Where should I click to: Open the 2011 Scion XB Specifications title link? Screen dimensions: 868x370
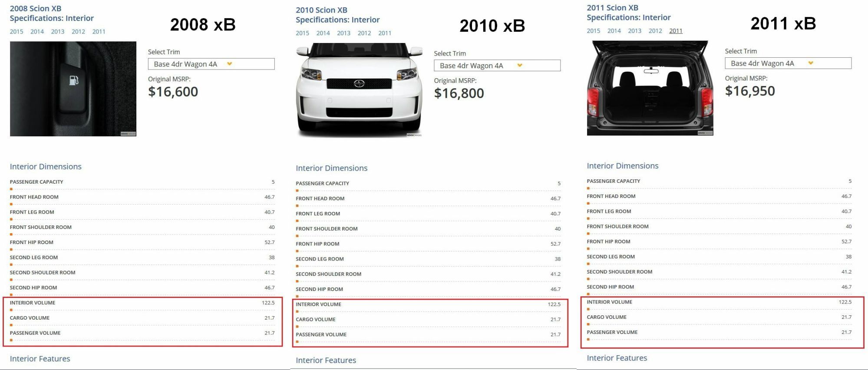628,13
